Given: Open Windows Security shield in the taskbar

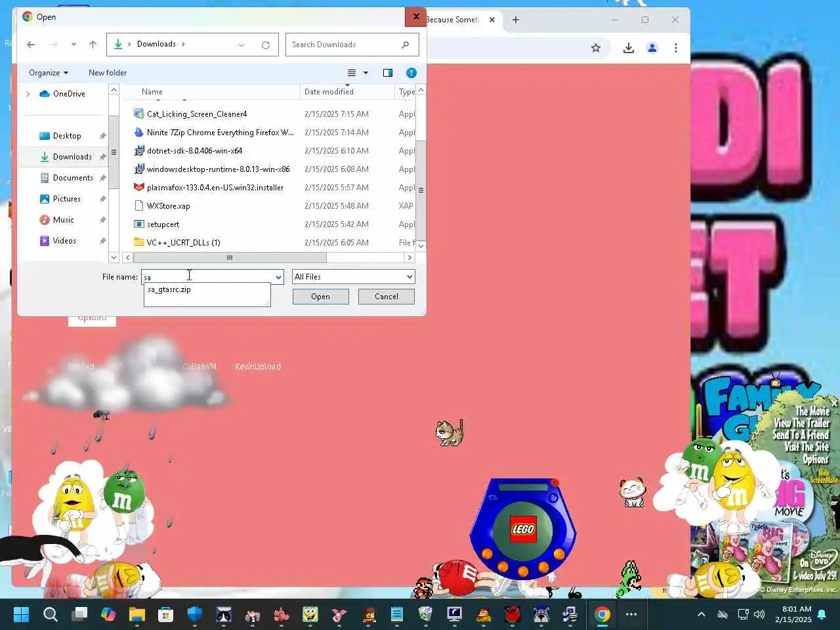Looking at the screenshot, I should tap(195, 614).
